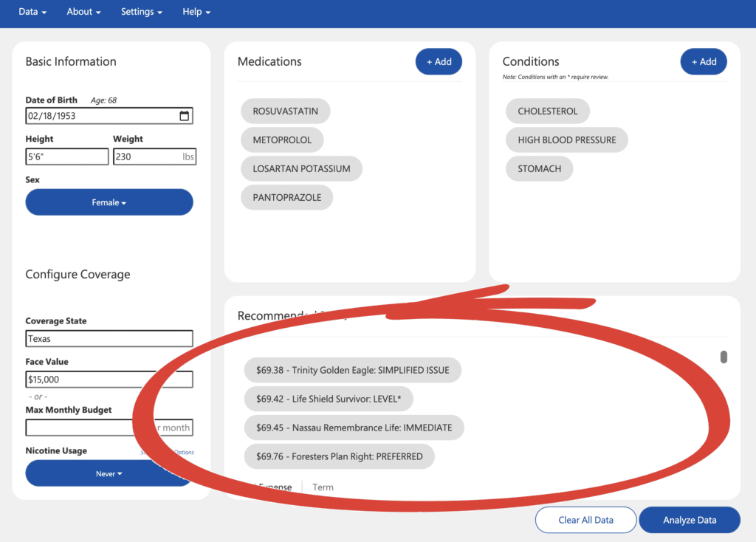
Task: Select the ROSUVASTATIN medication chip
Action: pyautogui.click(x=286, y=112)
